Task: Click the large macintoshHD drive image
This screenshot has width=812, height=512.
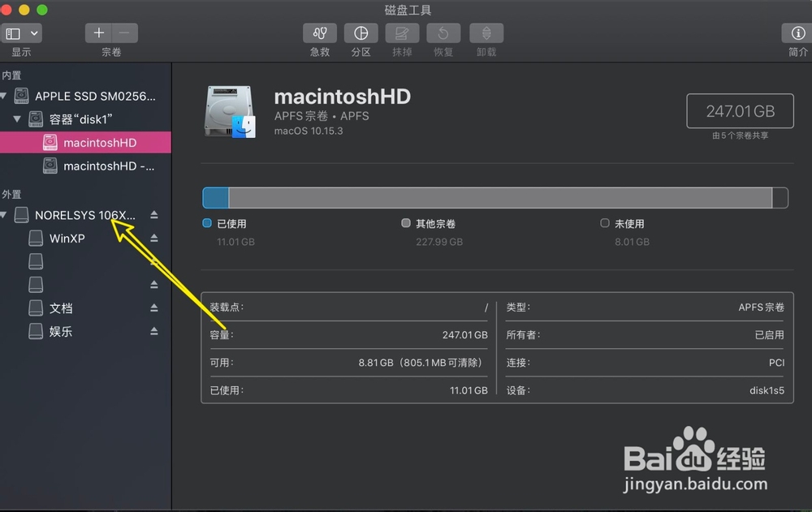Action: coord(230,112)
